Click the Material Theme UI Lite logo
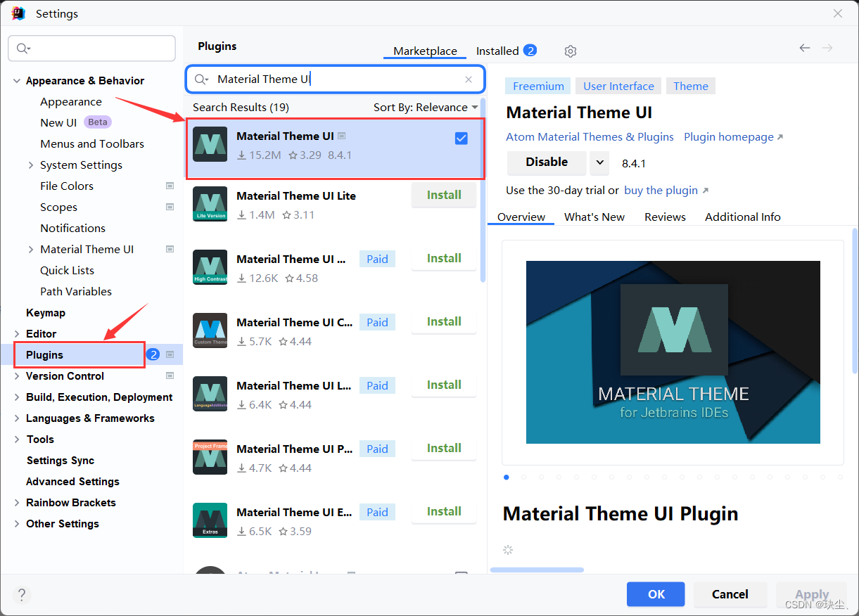859x616 pixels. tap(210, 204)
